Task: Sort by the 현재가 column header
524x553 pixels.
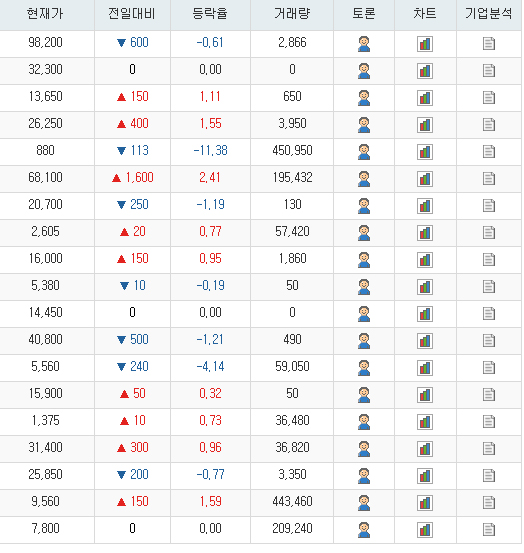Action: pyautogui.click(x=45, y=14)
